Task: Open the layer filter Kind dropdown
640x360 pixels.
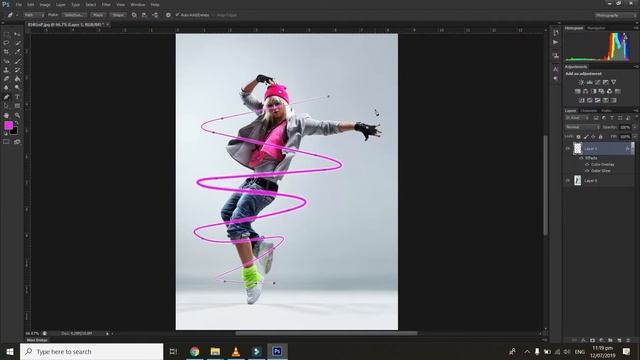Action: coord(576,118)
